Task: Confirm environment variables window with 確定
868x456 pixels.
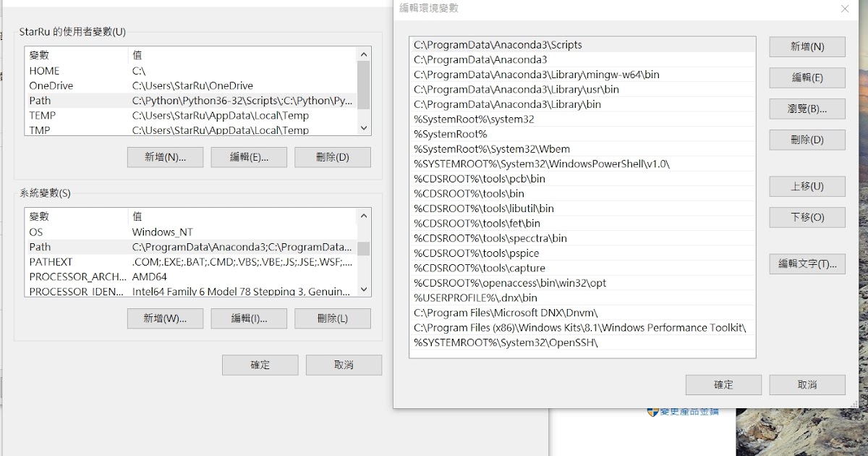Action: (260, 365)
